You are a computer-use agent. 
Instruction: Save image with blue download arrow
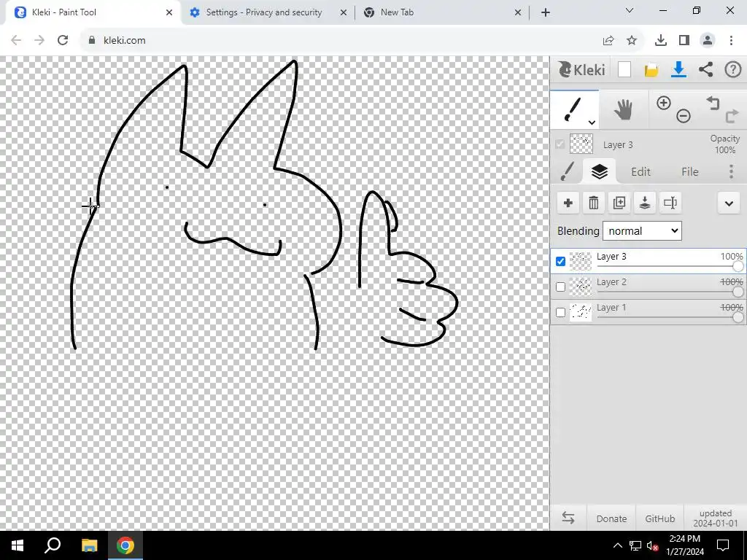tap(678, 69)
